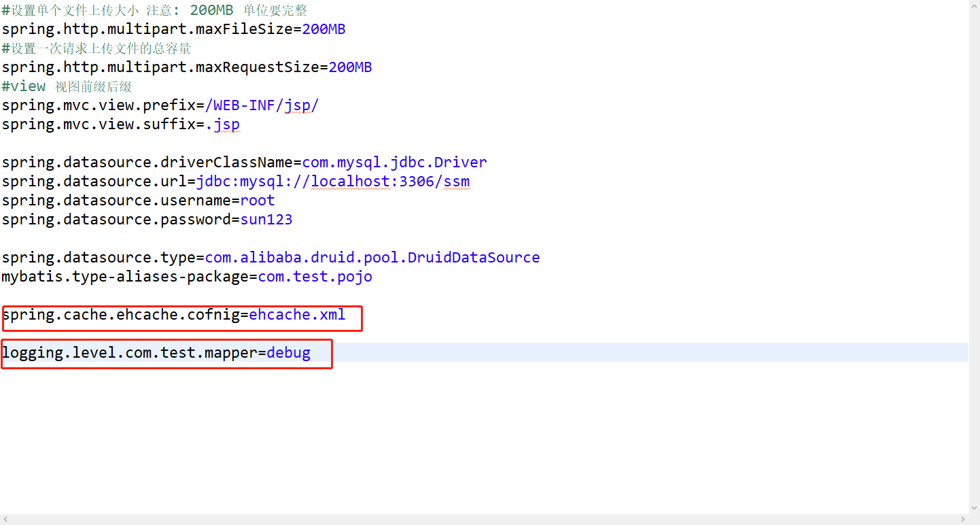
Task: Click the mybatis.type-aliases-package key
Action: 125,277
